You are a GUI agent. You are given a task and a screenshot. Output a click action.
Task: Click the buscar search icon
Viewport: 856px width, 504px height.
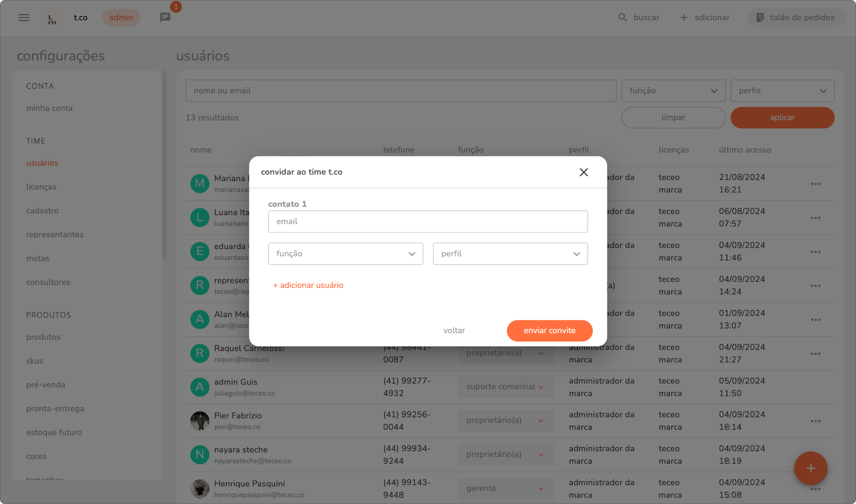point(622,17)
